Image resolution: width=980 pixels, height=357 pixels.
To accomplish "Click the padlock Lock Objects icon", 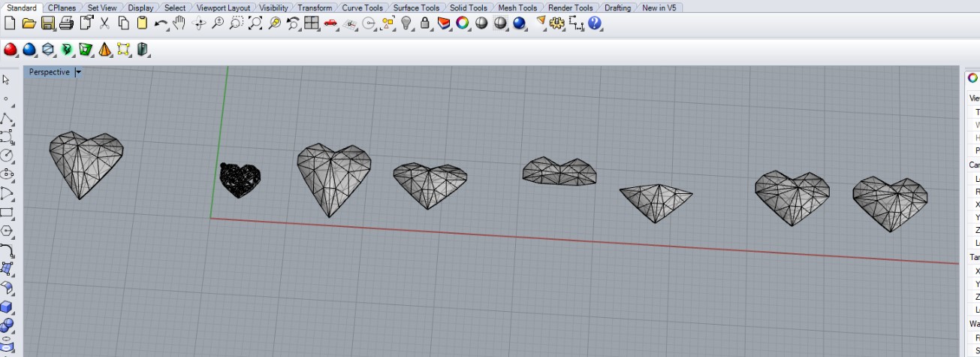I will click(425, 23).
